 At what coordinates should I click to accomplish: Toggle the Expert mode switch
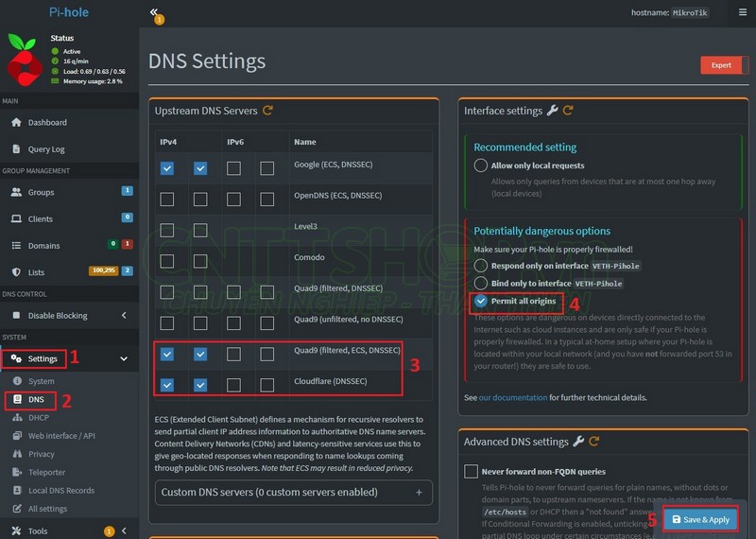[x=724, y=65]
